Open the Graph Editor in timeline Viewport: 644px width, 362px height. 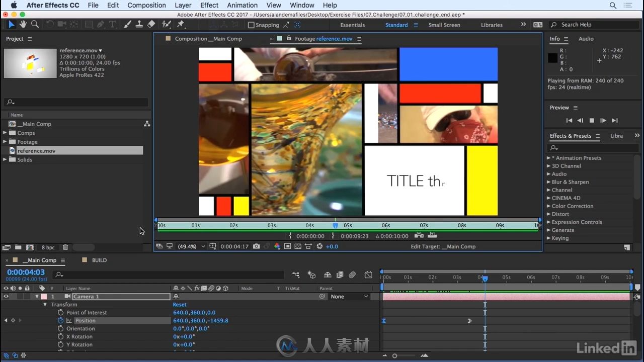click(368, 275)
